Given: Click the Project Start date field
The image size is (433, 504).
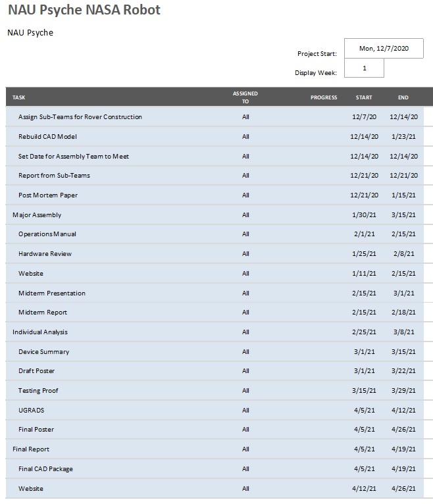Looking at the screenshot, I should (384, 48).
